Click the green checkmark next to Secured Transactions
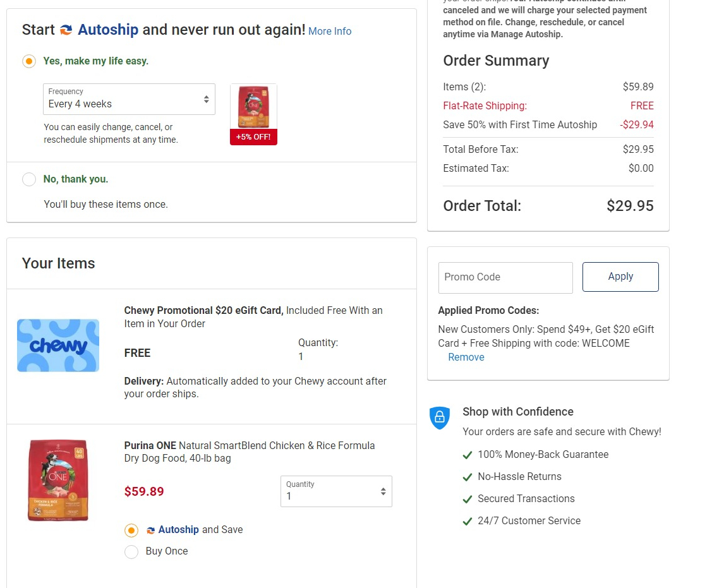This screenshot has height=588, width=712. coord(468,499)
